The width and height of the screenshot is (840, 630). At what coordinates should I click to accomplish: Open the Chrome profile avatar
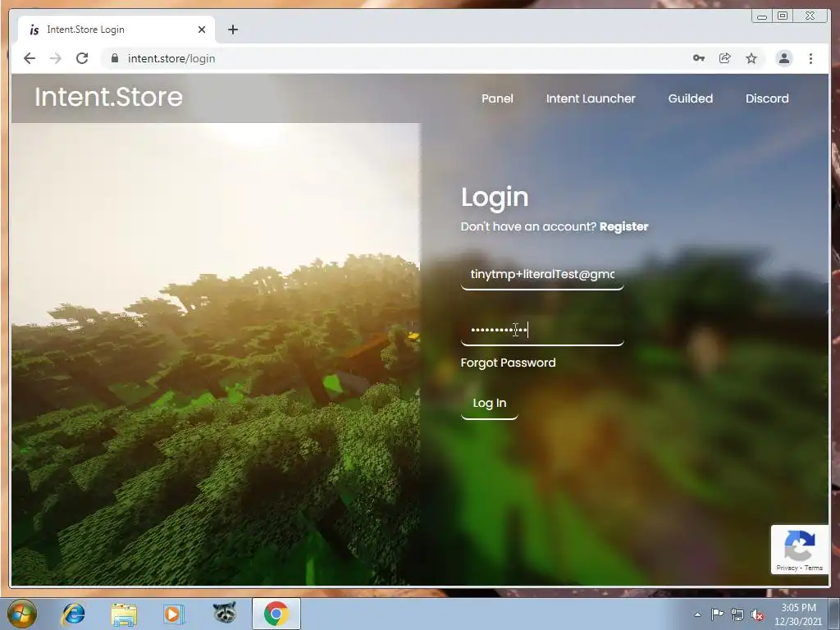coord(783,58)
